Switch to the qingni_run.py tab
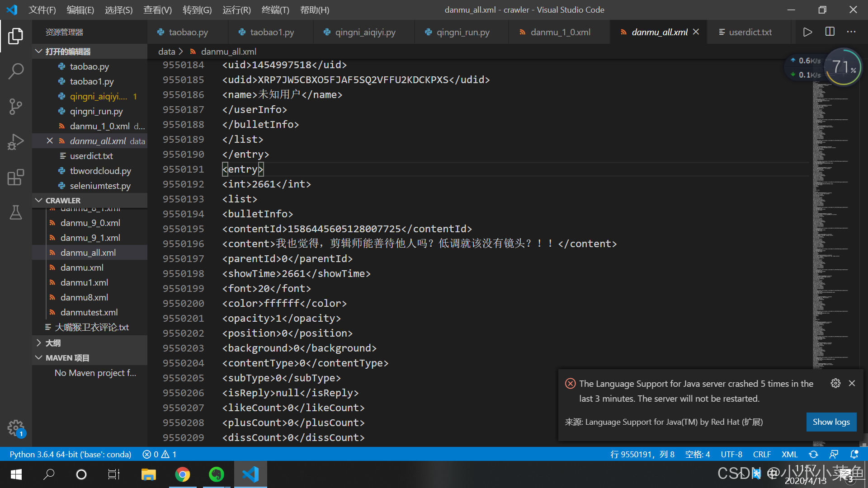Viewport: 868px width, 488px height. coord(462,32)
